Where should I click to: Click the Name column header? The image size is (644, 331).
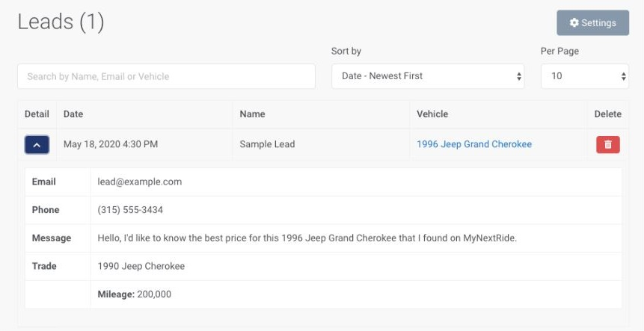252,114
